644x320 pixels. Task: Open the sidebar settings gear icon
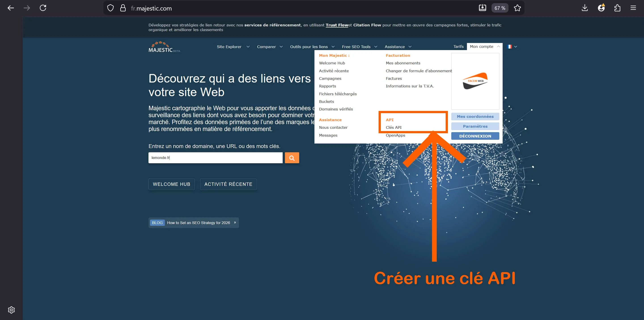(11, 310)
